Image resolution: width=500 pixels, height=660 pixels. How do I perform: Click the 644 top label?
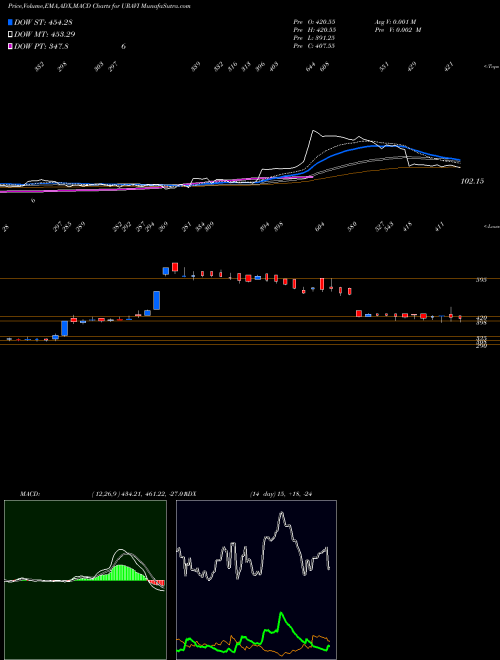(311, 67)
